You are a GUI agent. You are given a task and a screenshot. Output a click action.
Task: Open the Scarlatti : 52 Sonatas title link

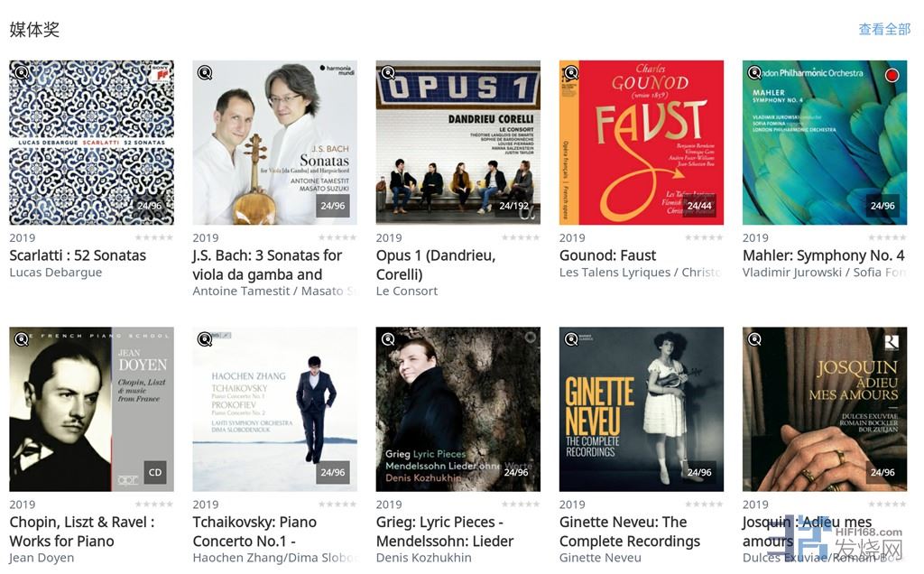tap(78, 255)
